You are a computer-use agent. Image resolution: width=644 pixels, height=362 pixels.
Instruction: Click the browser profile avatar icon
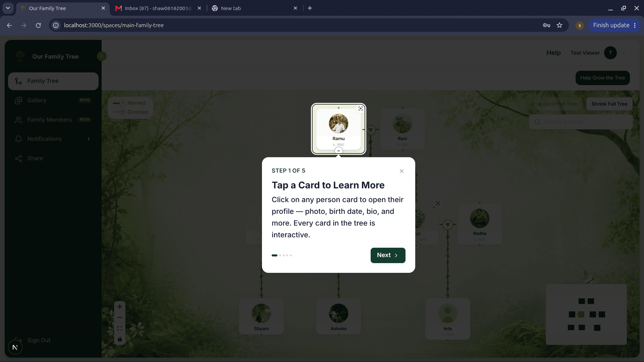click(x=580, y=25)
